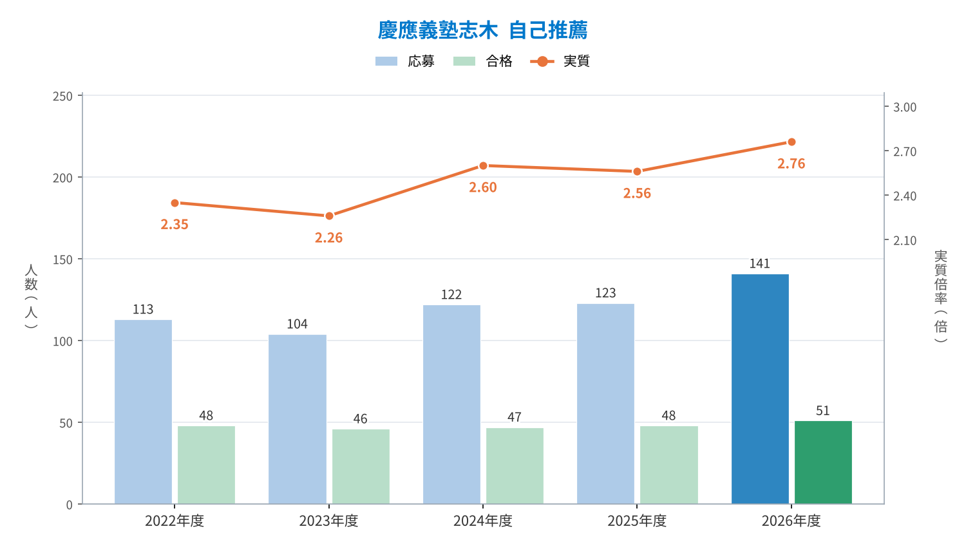Click the 2.26 ratio label
This screenshot has height=560, width=966.
coord(329,238)
